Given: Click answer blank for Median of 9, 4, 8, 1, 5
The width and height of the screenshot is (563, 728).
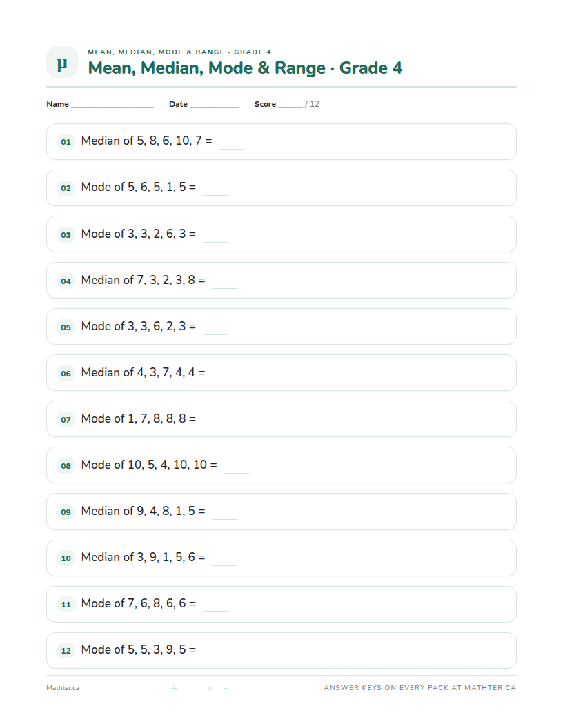Looking at the screenshot, I should point(224,518).
